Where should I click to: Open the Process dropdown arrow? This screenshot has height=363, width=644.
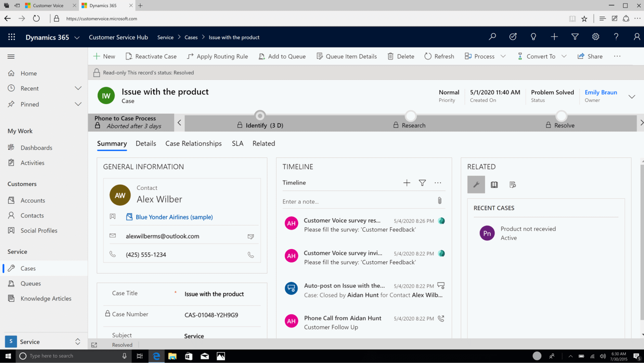(x=503, y=56)
